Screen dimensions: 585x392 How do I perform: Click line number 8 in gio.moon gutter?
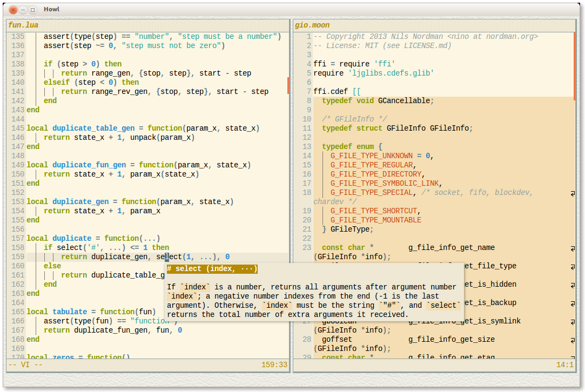coord(308,101)
